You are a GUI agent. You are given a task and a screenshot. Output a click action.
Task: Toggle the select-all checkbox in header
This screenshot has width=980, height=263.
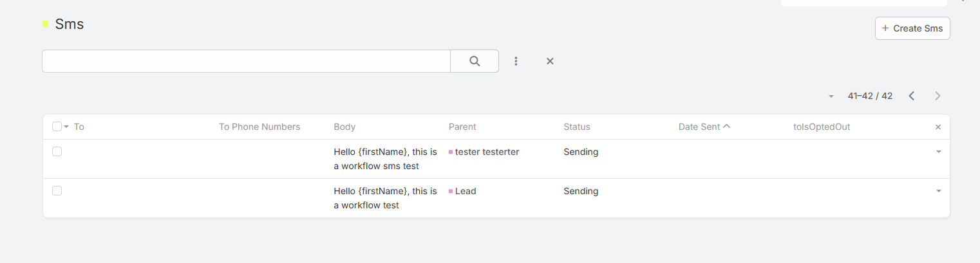pos(57,127)
